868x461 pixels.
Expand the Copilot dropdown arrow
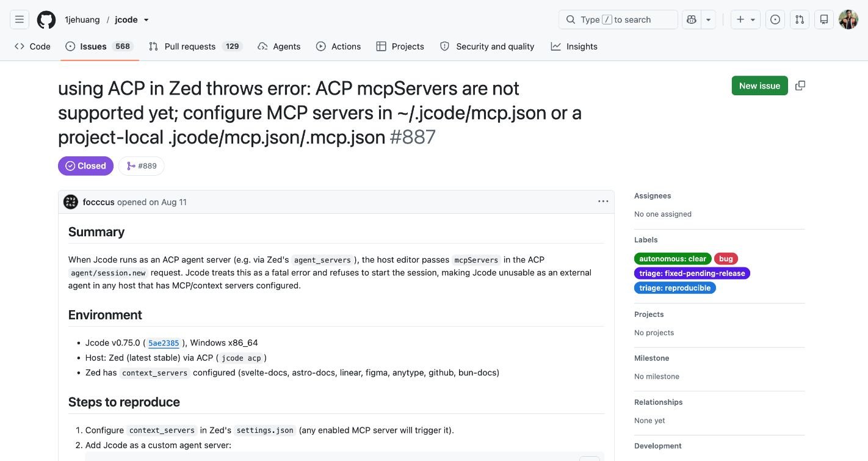(x=709, y=20)
